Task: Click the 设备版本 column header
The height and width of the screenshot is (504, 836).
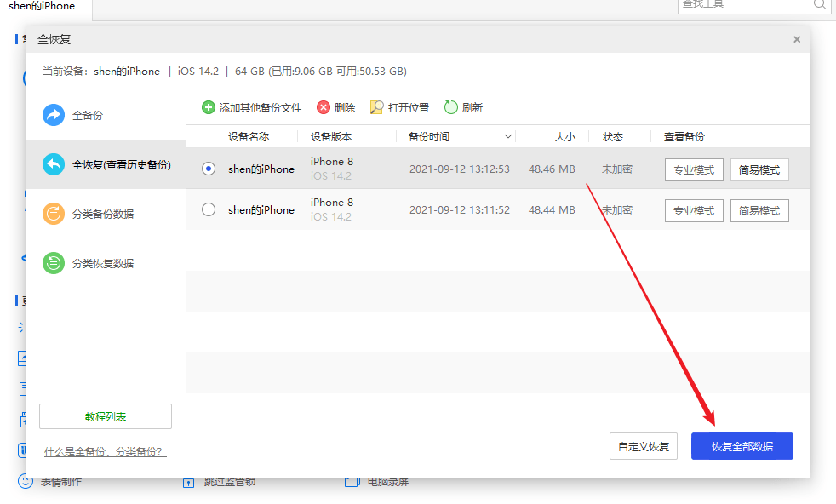Action: pos(331,136)
